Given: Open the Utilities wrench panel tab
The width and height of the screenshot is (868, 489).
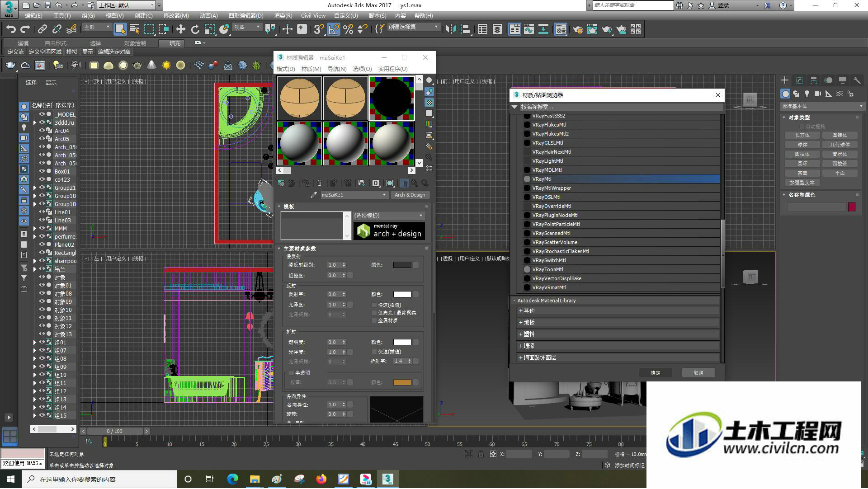Looking at the screenshot, I should (x=857, y=80).
